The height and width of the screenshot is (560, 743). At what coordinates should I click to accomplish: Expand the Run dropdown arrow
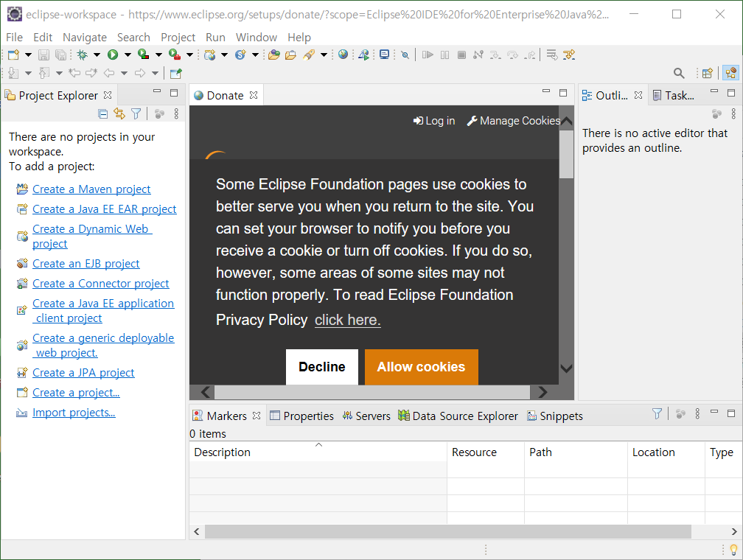[128, 55]
